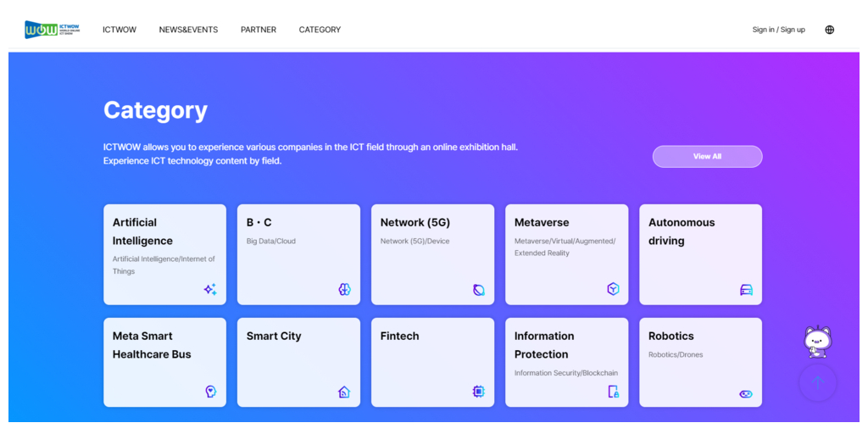
Task: Open the cat mascot chatbot
Action: 817,341
